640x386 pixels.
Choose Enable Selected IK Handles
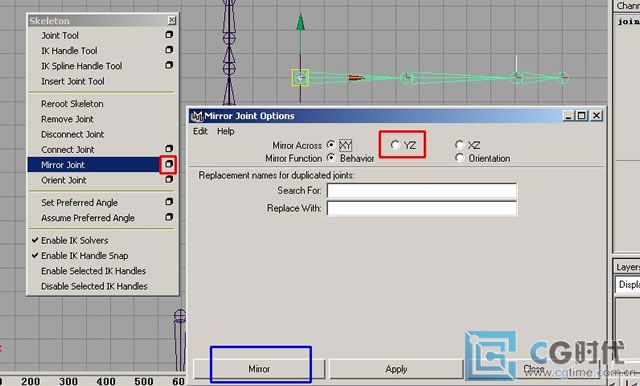[93, 271]
